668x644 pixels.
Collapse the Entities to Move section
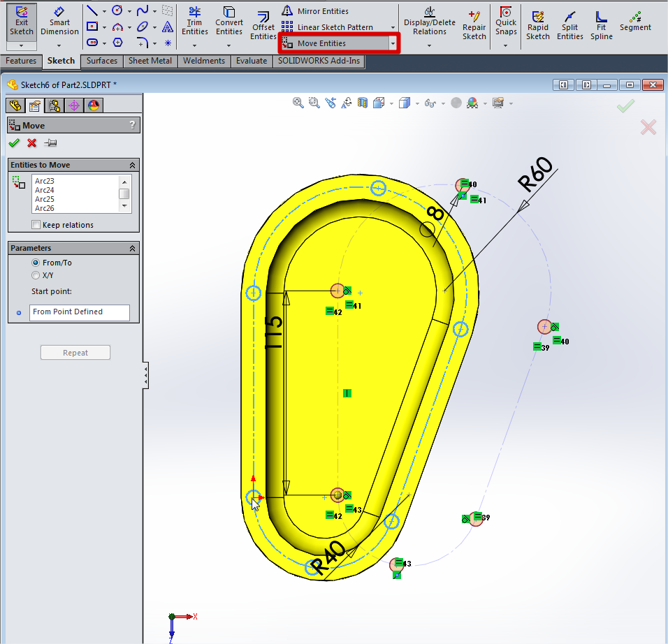[132, 165]
